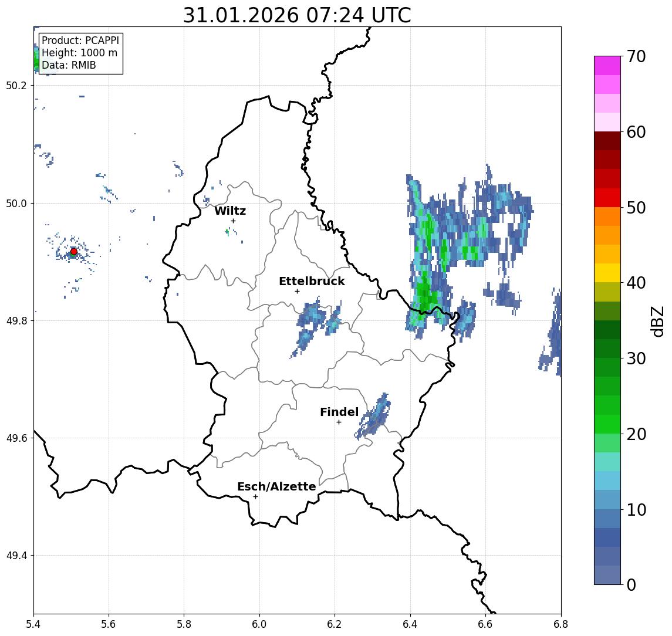Screen dimensions: 672x636
Task: Click the colorbar tick value 50
Action: pyautogui.click(x=636, y=208)
